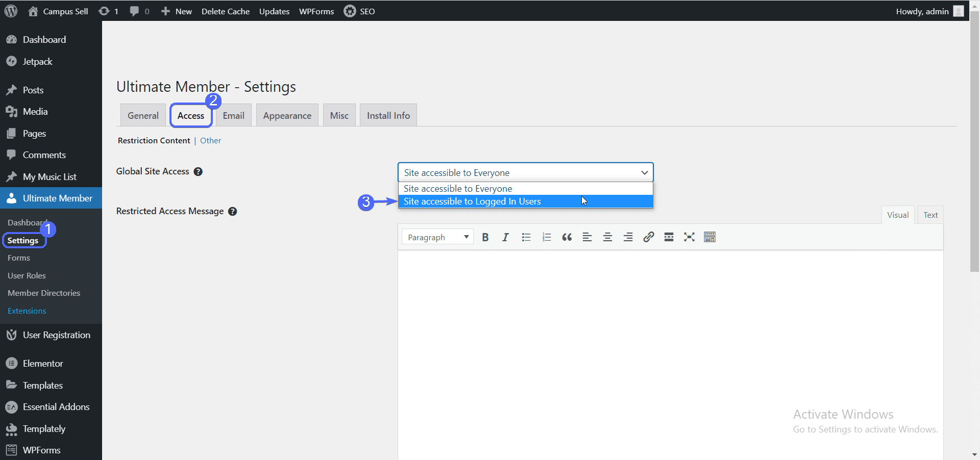Open Templates menu

pos(51,386)
